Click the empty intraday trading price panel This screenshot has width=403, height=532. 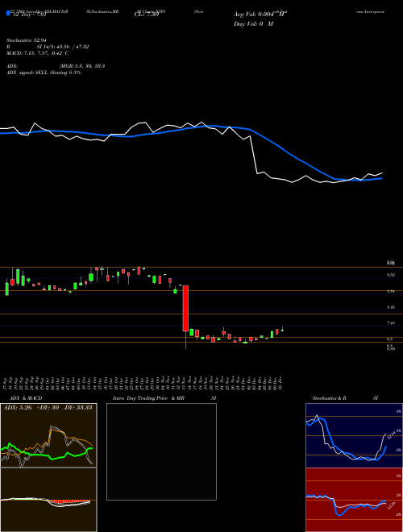161,451
